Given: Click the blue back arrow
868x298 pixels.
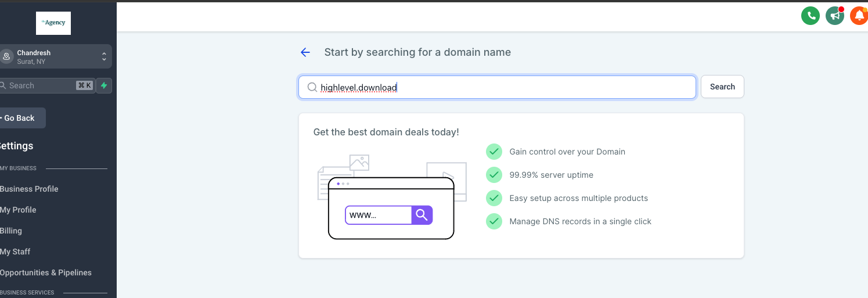Looking at the screenshot, I should (x=305, y=52).
